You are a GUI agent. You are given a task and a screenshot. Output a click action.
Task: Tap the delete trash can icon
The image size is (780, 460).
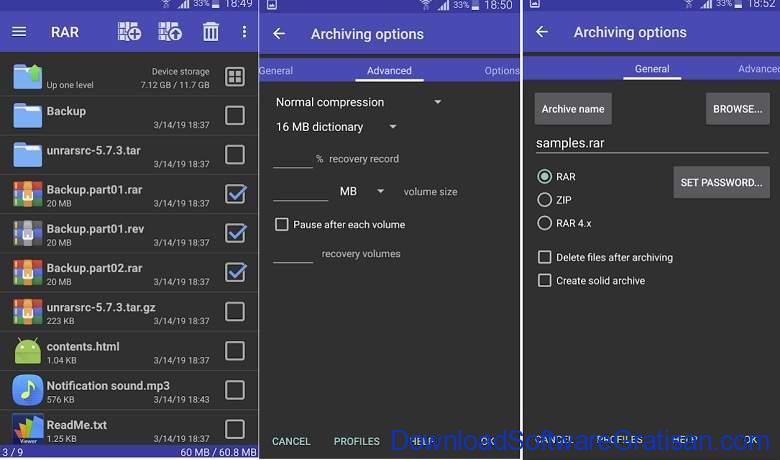[x=210, y=32]
